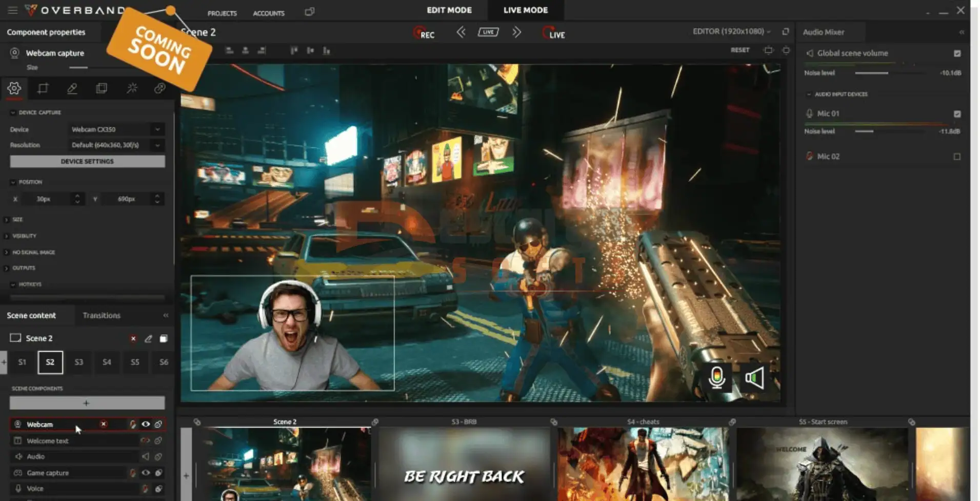Go live with the red LIVE button
The height and width of the screenshot is (501, 980).
[554, 33]
